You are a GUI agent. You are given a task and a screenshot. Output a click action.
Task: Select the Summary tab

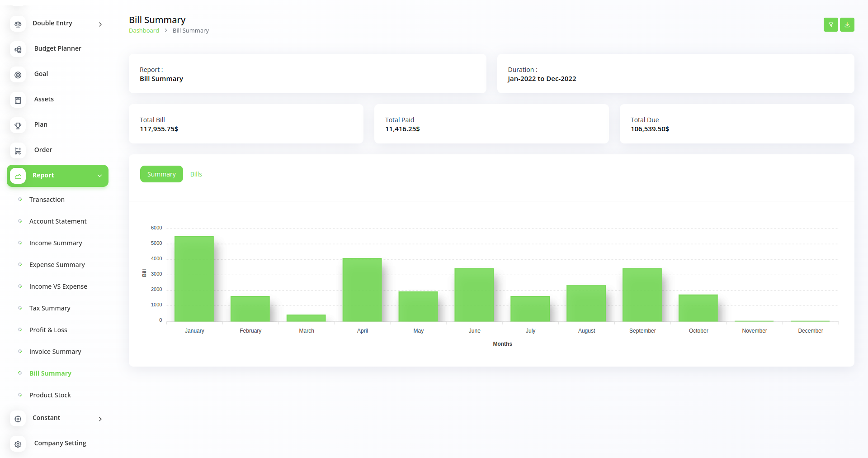coord(161,174)
